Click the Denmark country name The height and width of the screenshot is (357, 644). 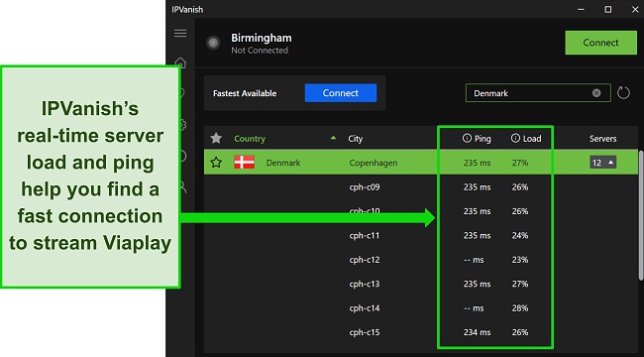coord(283,163)
